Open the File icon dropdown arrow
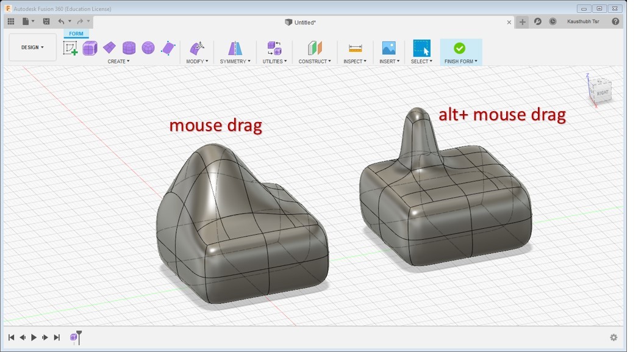The height and width of the screenshot is (352, 644). 33,21
